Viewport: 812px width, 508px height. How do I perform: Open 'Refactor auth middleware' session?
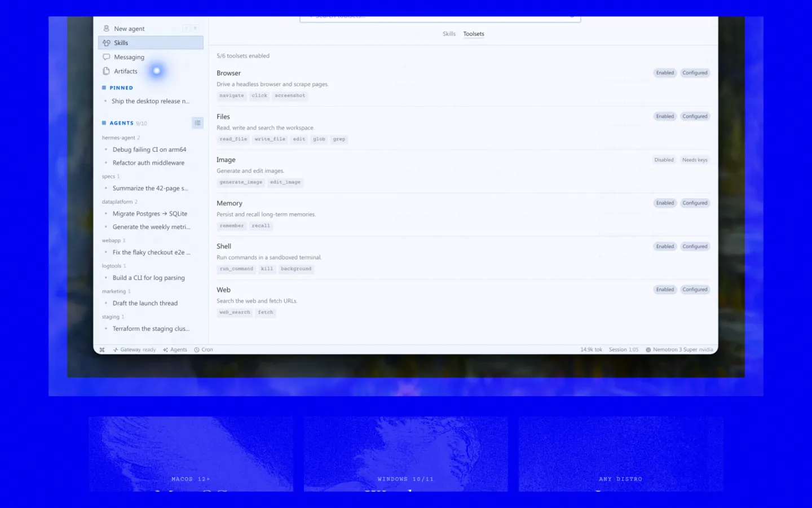[148, 163]
